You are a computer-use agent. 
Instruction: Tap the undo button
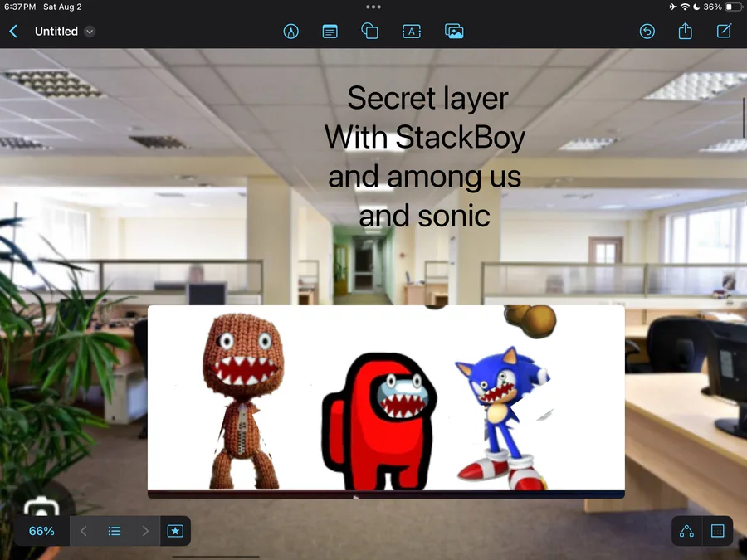pos(647,32)
